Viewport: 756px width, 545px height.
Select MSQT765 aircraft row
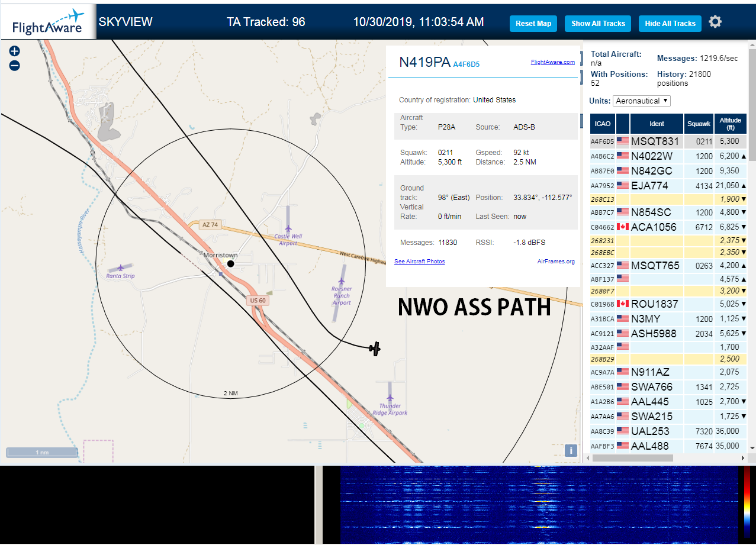pyautogui.click(x=668, y=266)
